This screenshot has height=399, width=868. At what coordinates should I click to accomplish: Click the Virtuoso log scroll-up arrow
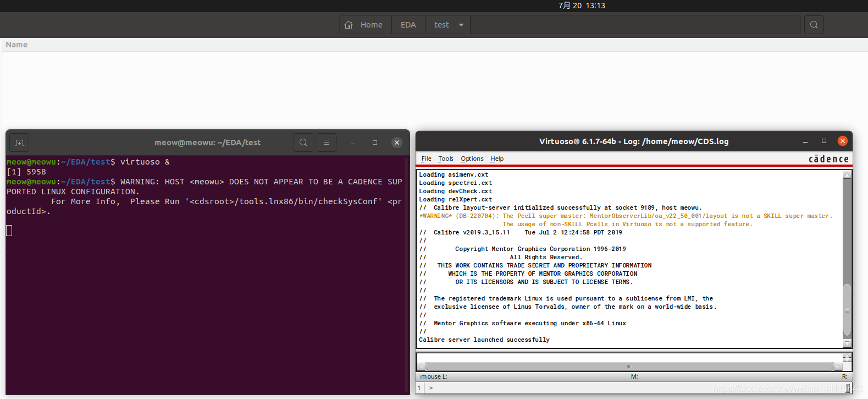pyautogui.click(x=847, y=174)
